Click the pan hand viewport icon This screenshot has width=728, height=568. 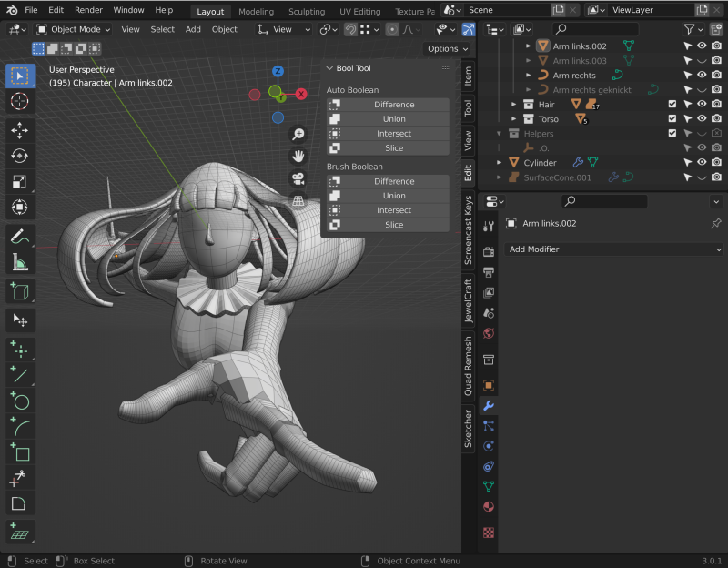tap(298, 157)
